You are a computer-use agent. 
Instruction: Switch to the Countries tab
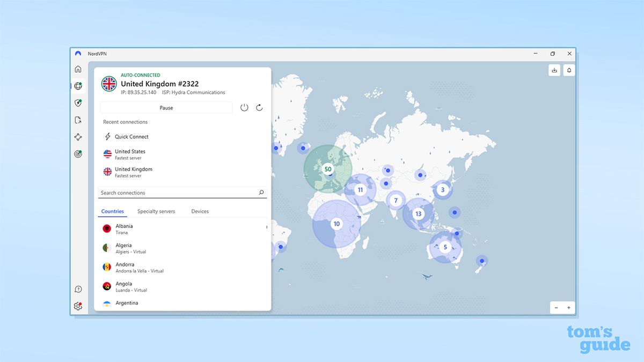coord(113,211)
